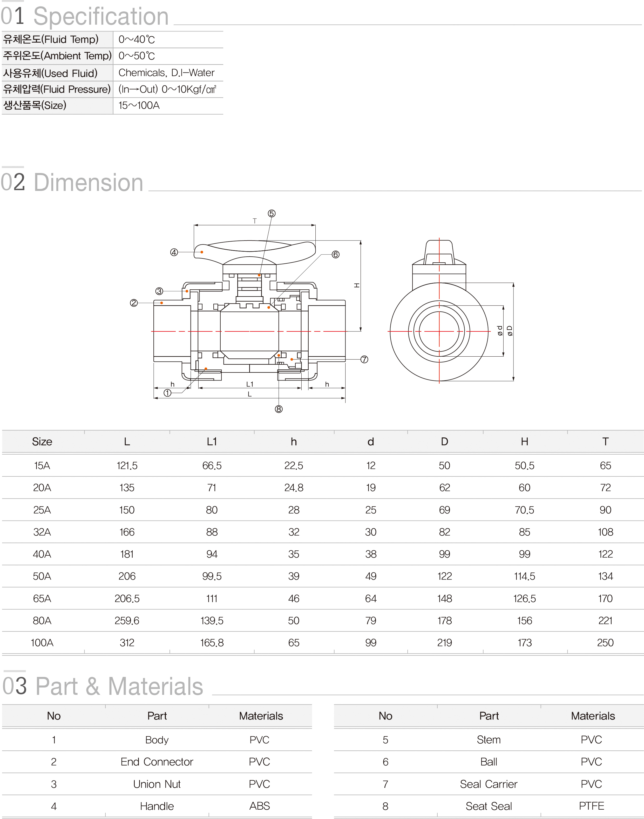The image size is (644, 819).
Task: Click the 'Fluid Temp' row label
Action: (51, 39)
